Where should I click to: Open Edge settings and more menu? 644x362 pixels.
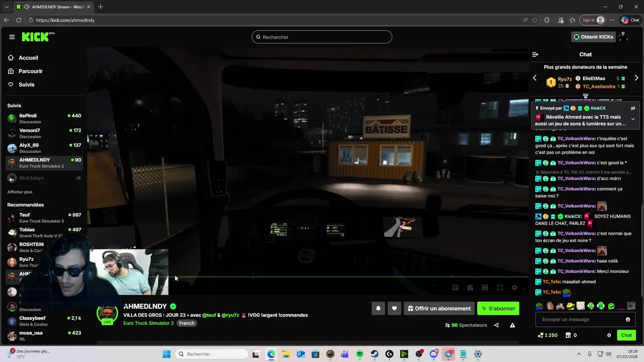click(x=612, y=20)
